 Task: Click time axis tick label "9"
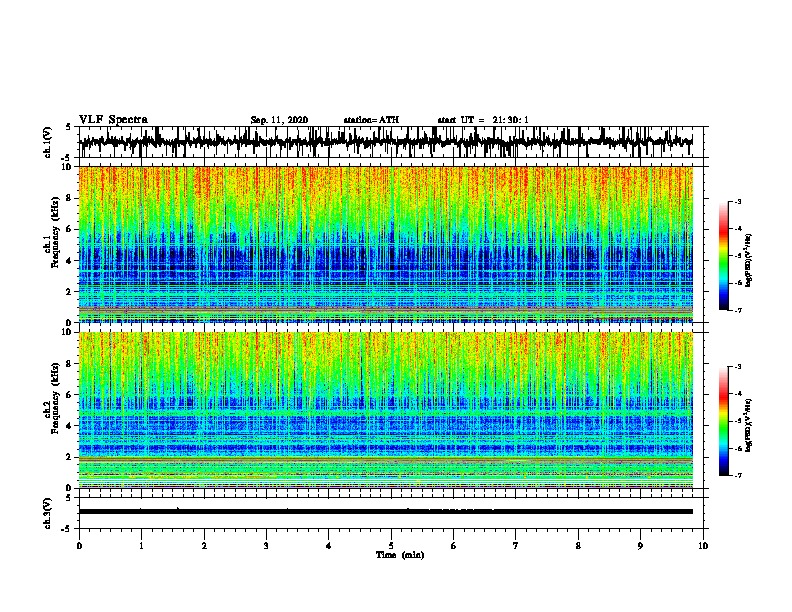pos(640,546)
